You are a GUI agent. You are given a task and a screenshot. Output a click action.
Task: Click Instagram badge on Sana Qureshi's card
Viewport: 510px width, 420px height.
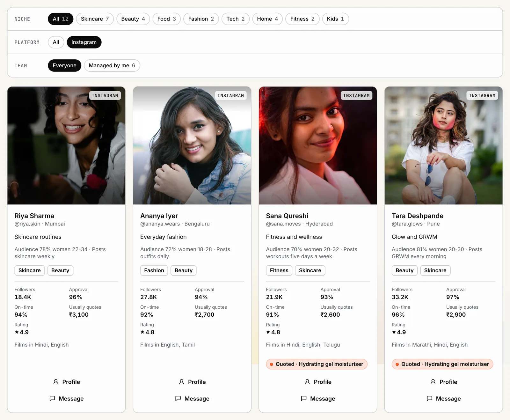pos(356,96)
